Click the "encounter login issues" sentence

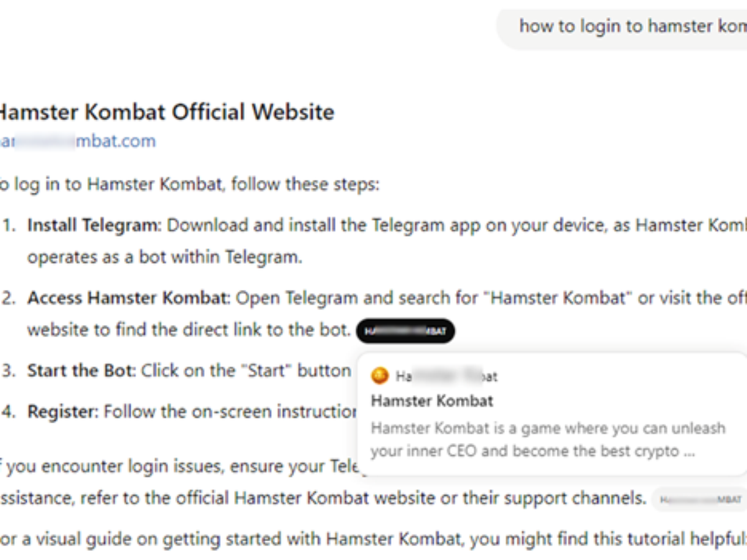pos(181,466)
